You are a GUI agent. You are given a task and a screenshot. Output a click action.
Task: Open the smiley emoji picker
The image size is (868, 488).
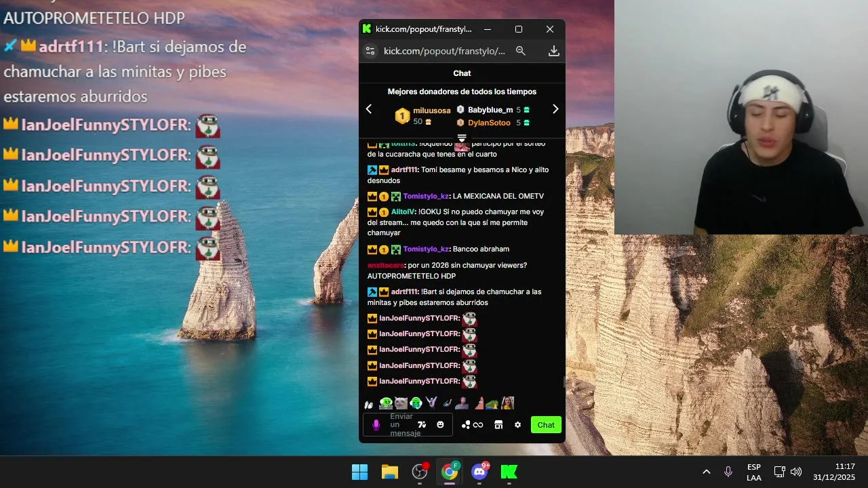click(440, 425)
